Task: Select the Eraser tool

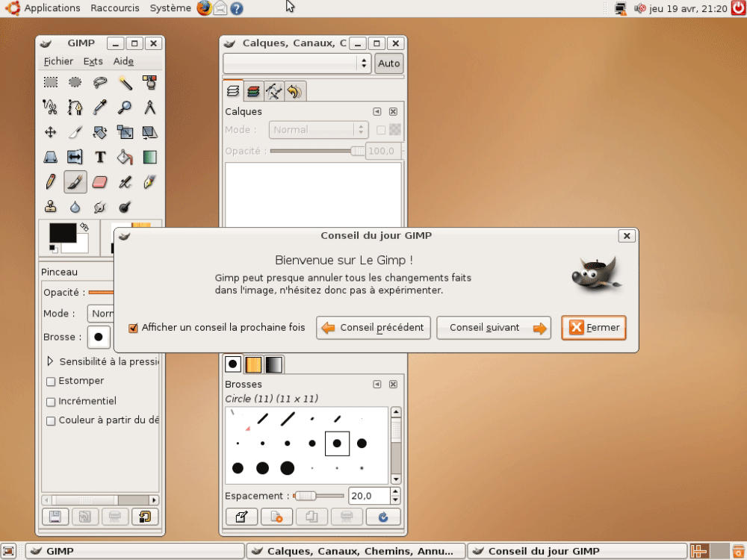Action: [100, 181]
